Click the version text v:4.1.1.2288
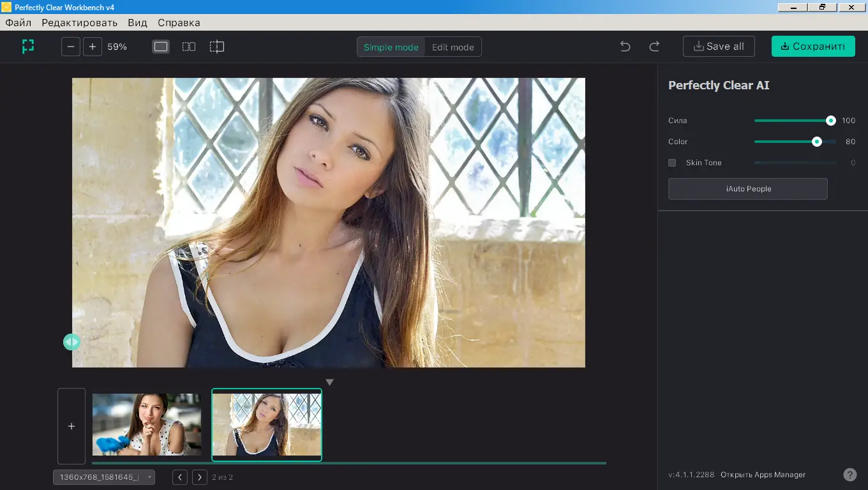 pyautogui.click(x=692, y=475)
